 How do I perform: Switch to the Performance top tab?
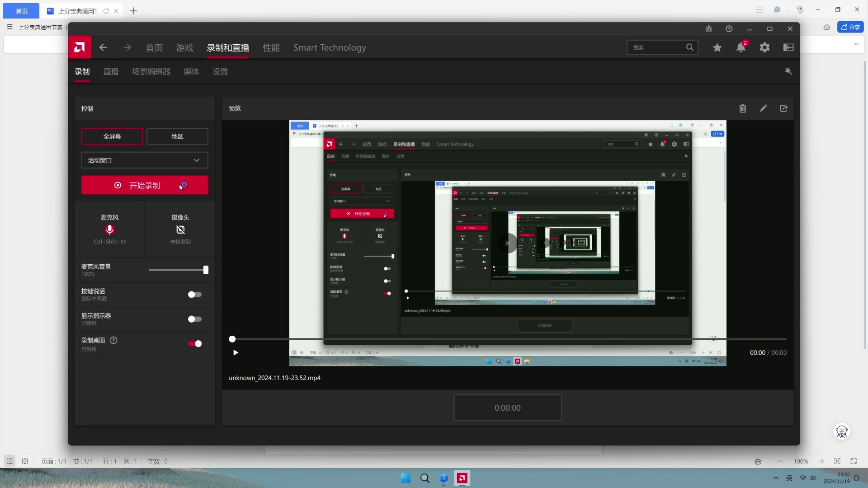click(x=271, y=47)
